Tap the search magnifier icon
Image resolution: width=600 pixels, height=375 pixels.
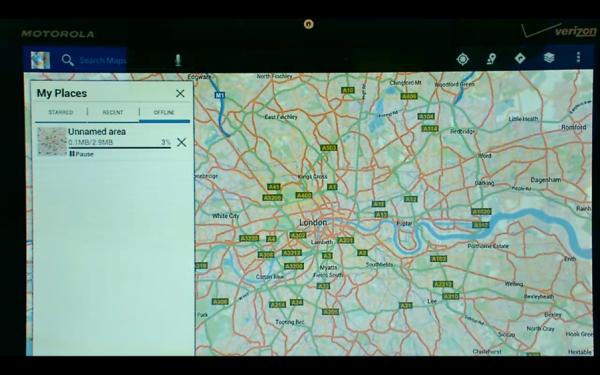(68, 60)
